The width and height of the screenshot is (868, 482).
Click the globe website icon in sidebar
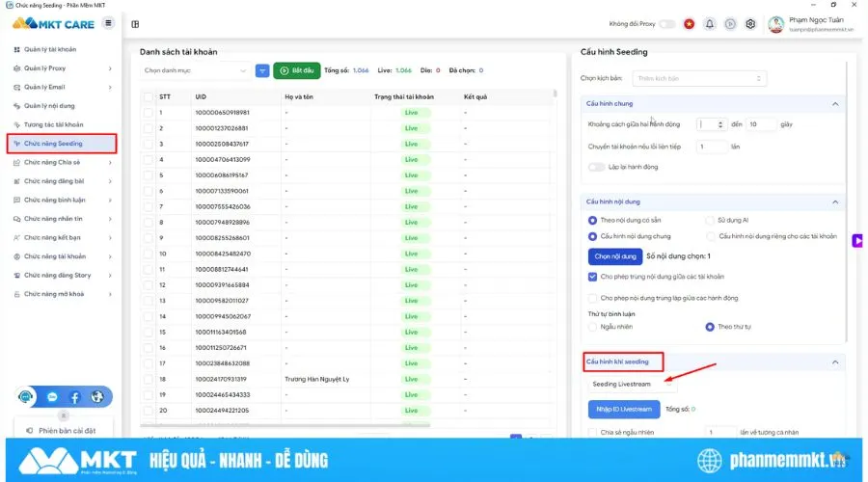[x=97, y=397]
